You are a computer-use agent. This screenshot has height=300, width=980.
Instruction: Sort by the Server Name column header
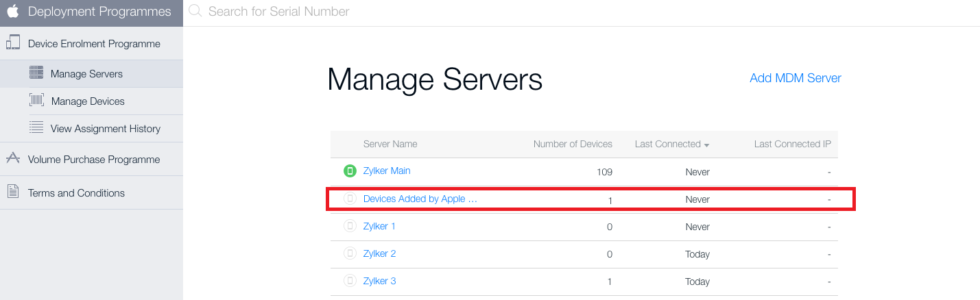pos(390,144)
